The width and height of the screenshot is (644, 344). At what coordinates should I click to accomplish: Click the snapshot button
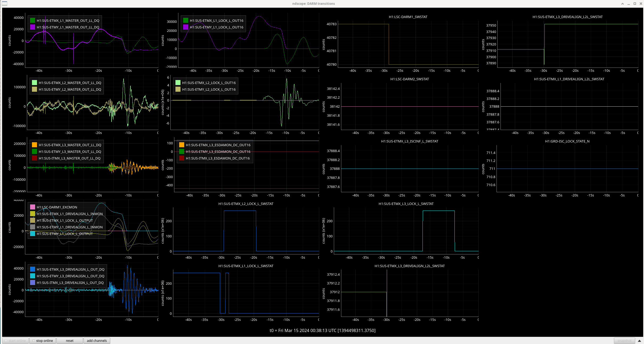[624, 341]
